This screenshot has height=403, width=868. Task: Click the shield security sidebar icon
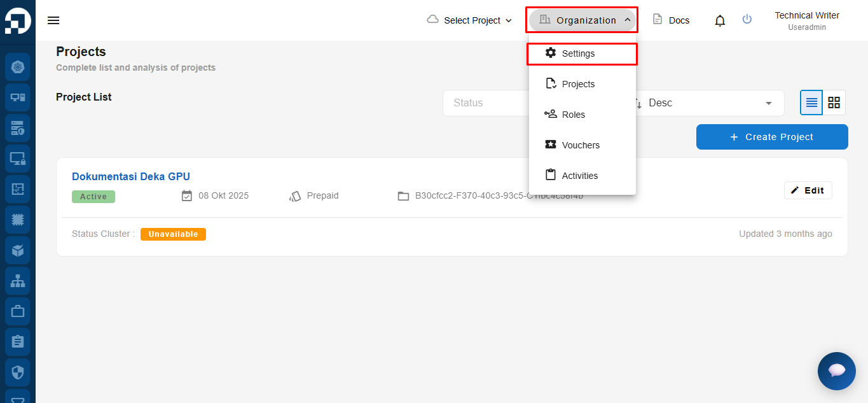tap(18, 372)
